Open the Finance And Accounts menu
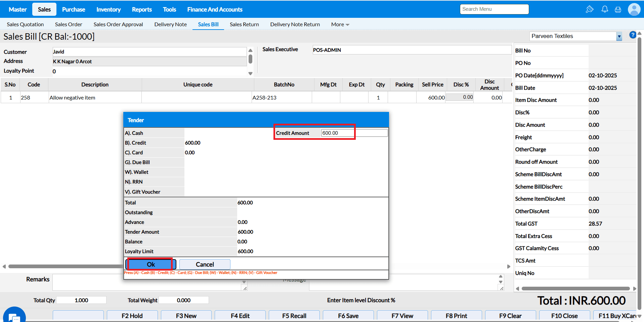The width and height of the screenshot is (644, 322). (215, 9)
